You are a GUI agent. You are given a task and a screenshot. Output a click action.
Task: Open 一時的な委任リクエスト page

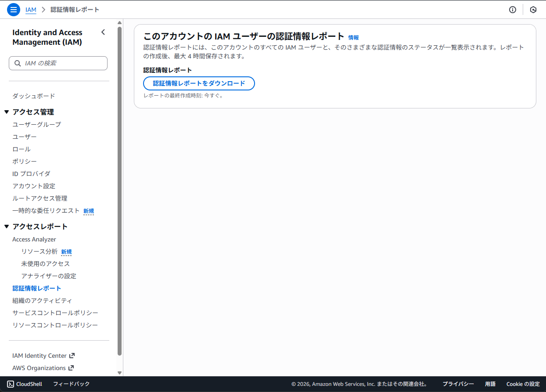coord(46,211)
